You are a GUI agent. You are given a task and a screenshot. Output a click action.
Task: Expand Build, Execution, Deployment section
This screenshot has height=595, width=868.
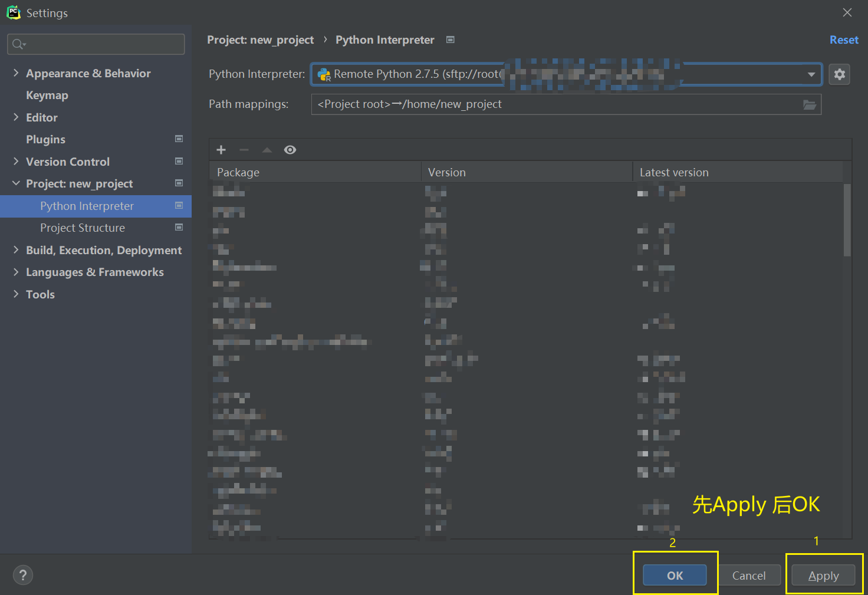pos(16,250)
